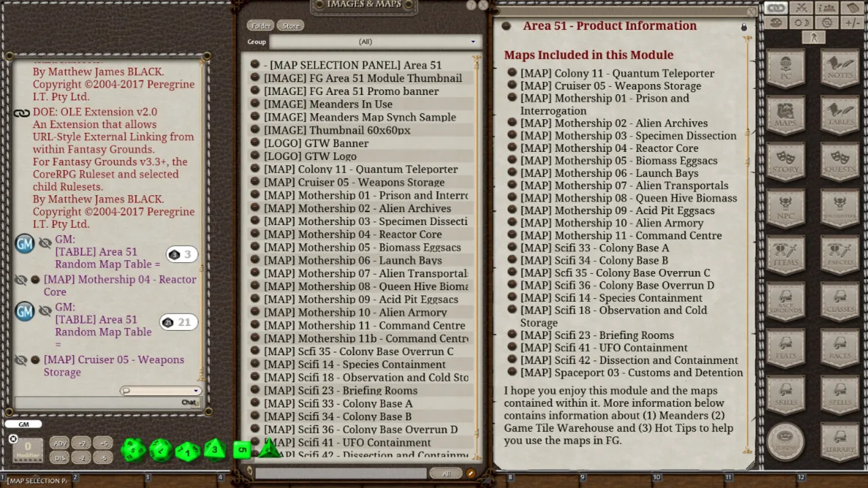The width and height of the screenshot is (868, 488).
Task: Roll the green d12 die
Action: click(160, 449)
